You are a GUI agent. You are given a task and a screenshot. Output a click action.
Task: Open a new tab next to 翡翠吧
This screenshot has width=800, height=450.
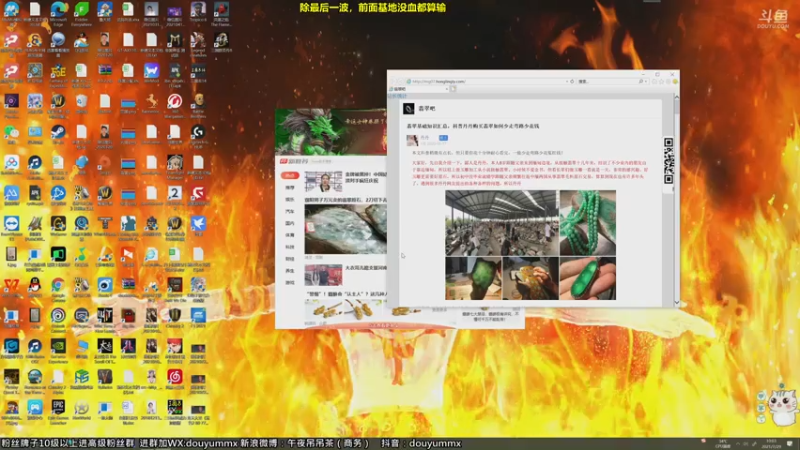pyautogui.click(x=453, y=89)
